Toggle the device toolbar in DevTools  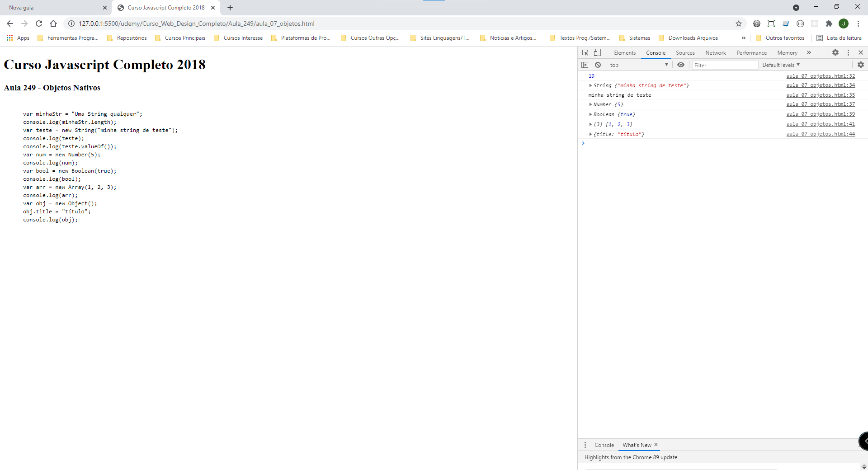click(597, 53)
